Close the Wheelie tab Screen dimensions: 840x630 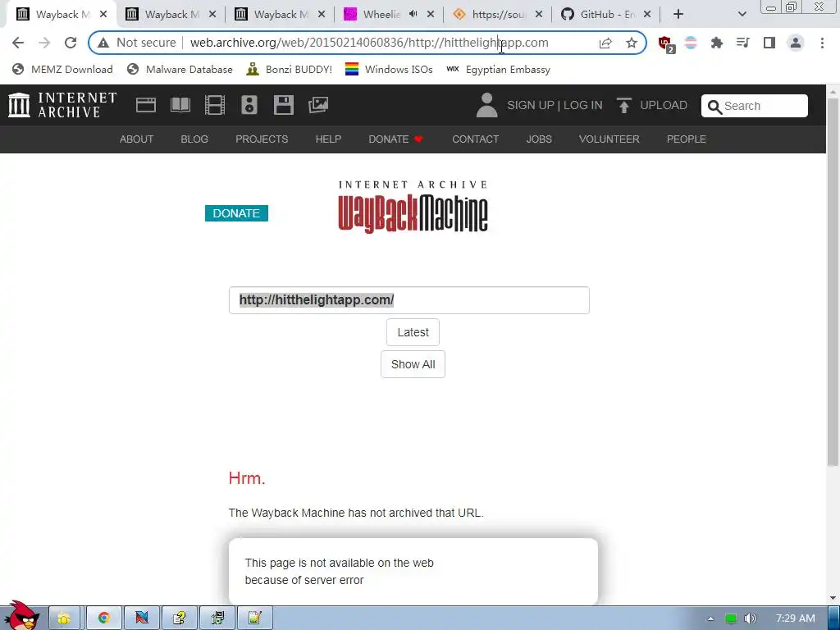(431, 15)
